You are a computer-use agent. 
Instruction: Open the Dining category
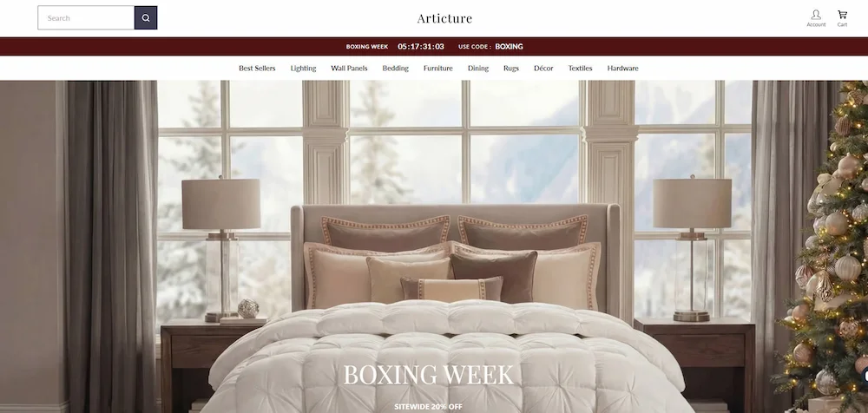477,68
